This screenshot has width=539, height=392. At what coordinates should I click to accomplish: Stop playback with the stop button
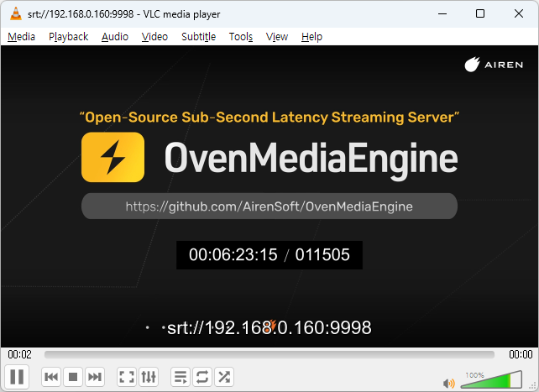[x=73, y=378]
